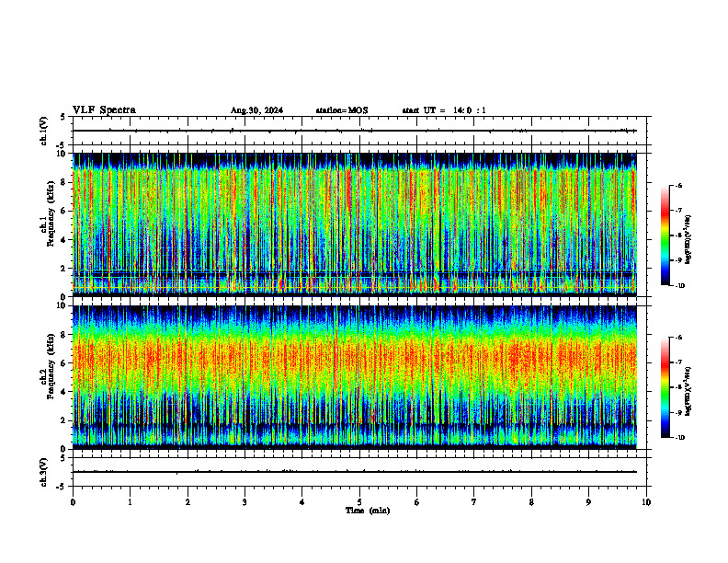Click the ch.1 colorbar units label
The width and height of the screenshot is (728, 563).
689,240
